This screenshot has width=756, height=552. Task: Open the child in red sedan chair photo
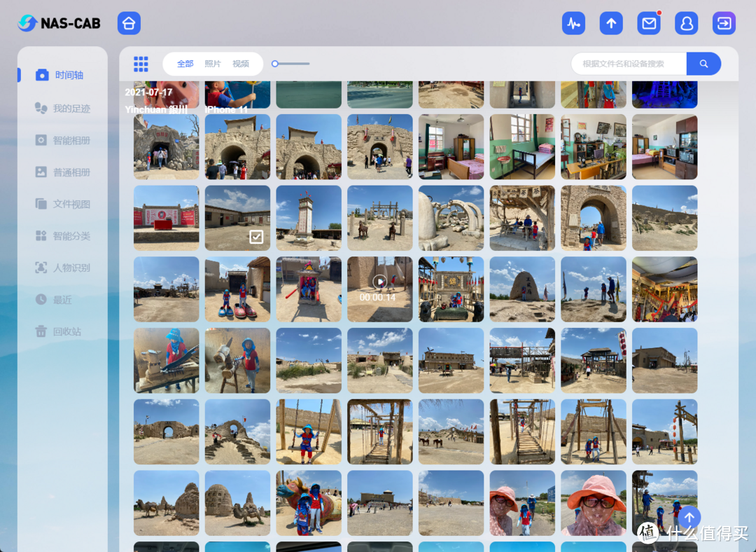[309, 289]
